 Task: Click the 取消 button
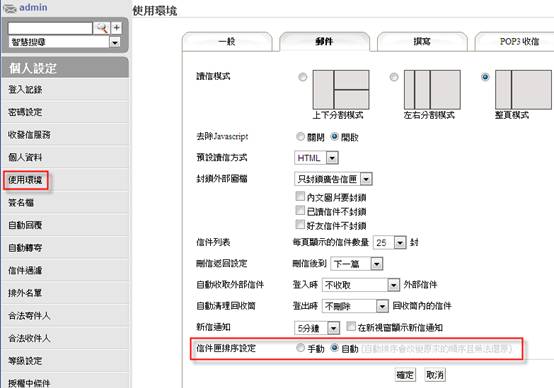coord(435,375)
